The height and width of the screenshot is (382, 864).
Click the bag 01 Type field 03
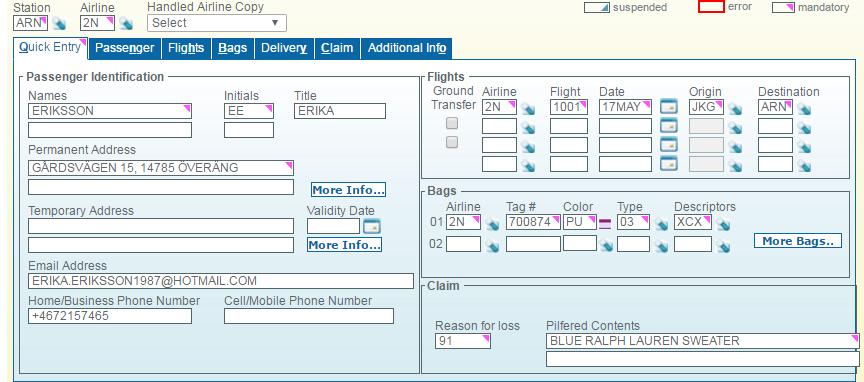[633, 222]
